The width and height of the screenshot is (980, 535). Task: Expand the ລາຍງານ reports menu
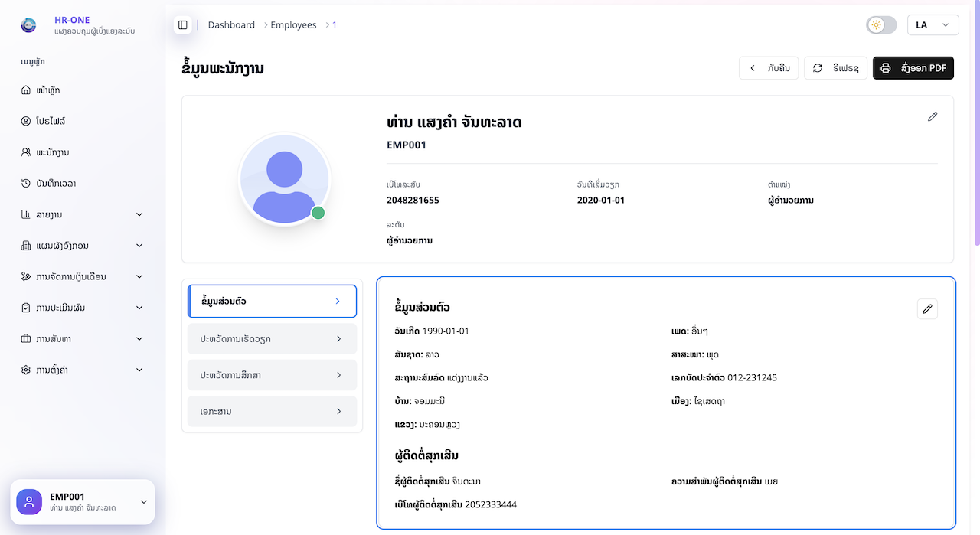point(81,214)
